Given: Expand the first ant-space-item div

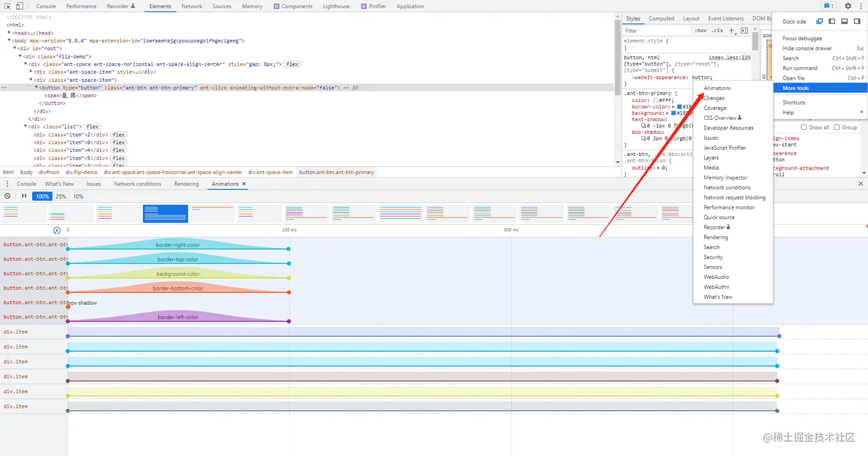Looking at the screenshot, I should 31,72.
